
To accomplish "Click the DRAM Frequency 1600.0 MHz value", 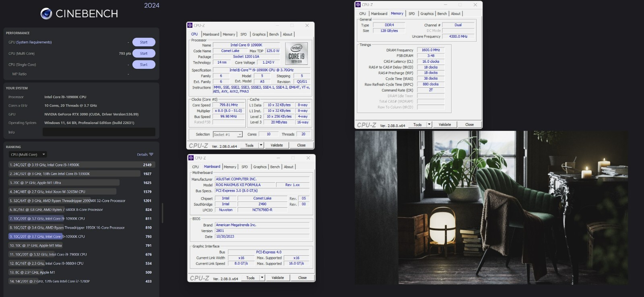I will pyautogui.click(x=431, y=50).
